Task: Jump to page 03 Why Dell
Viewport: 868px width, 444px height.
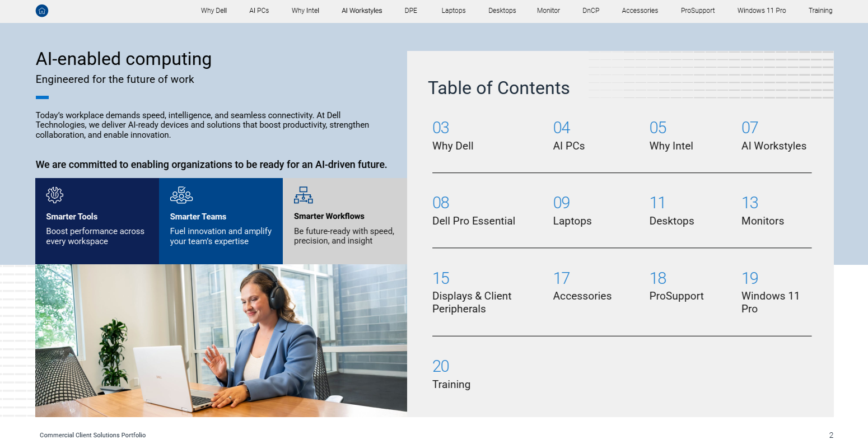Action: [x=452, y=137]
